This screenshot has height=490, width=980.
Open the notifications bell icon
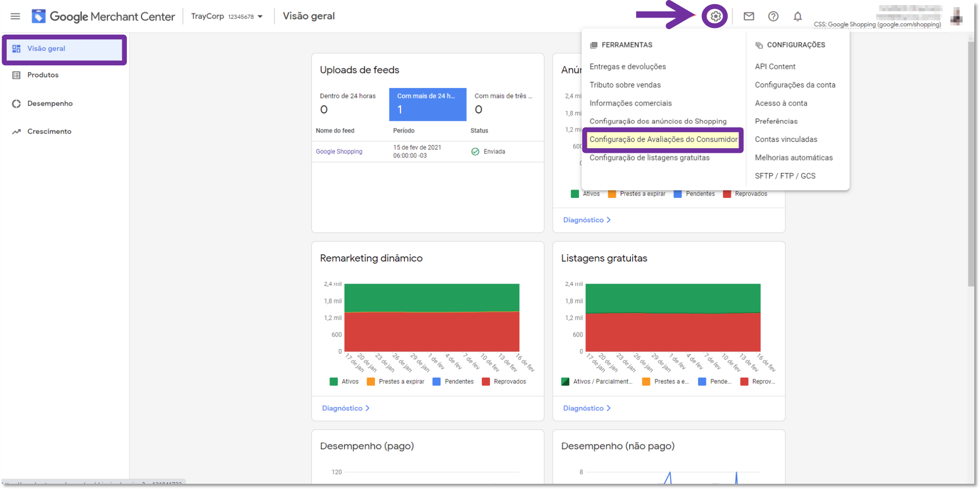pos(798,16)
